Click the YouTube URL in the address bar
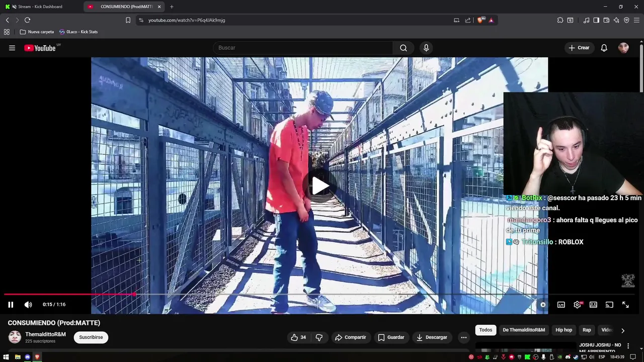This screenshot has width=644, height=362. pos(187,20)
